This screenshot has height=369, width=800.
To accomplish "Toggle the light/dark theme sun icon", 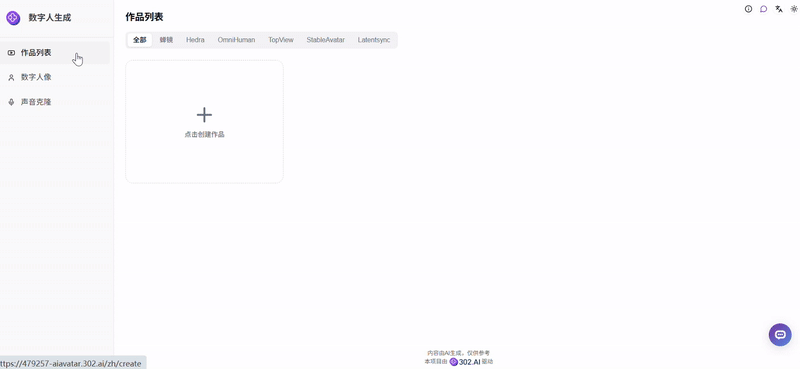I will (794, 9).
